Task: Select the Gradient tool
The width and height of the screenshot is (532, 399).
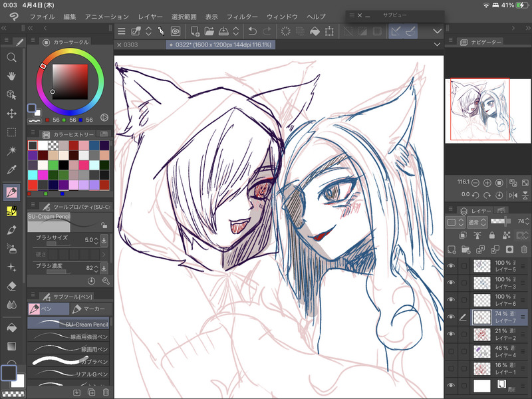Action: 11,346
